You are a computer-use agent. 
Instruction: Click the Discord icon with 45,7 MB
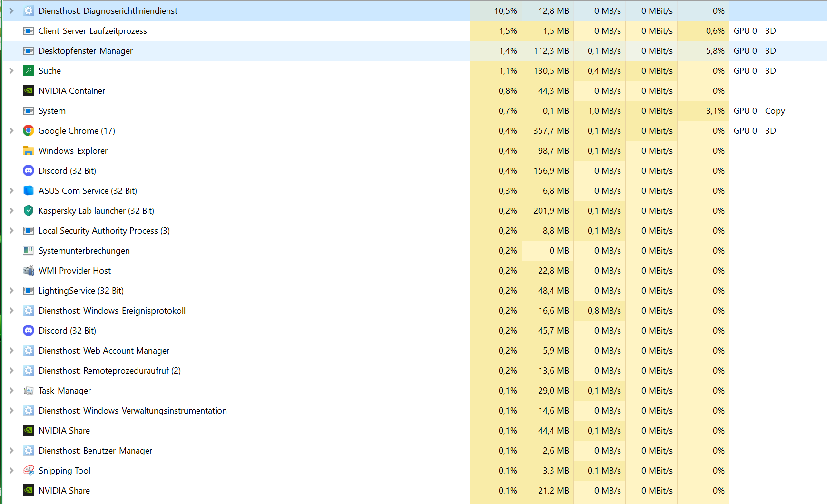tap(29, 330)
